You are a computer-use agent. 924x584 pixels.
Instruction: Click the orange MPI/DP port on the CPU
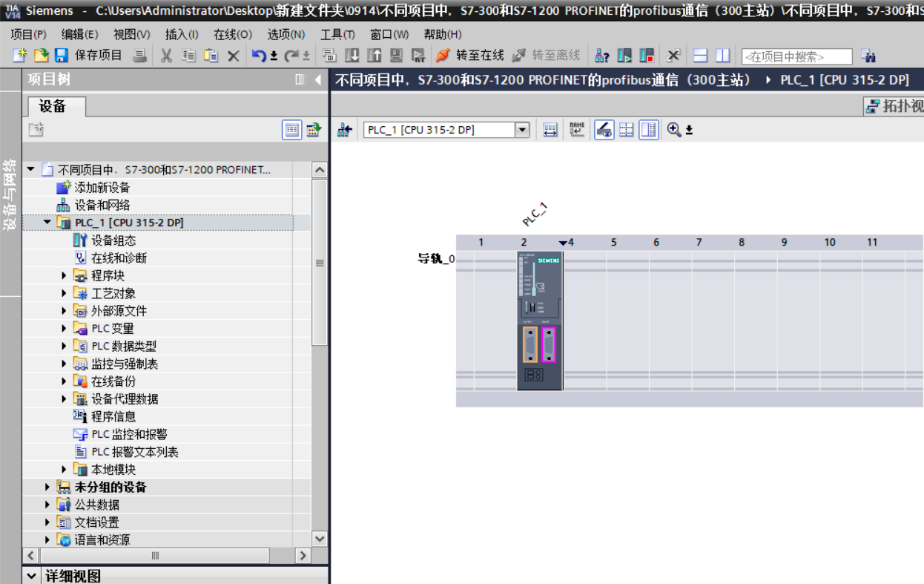click(529, 344)
